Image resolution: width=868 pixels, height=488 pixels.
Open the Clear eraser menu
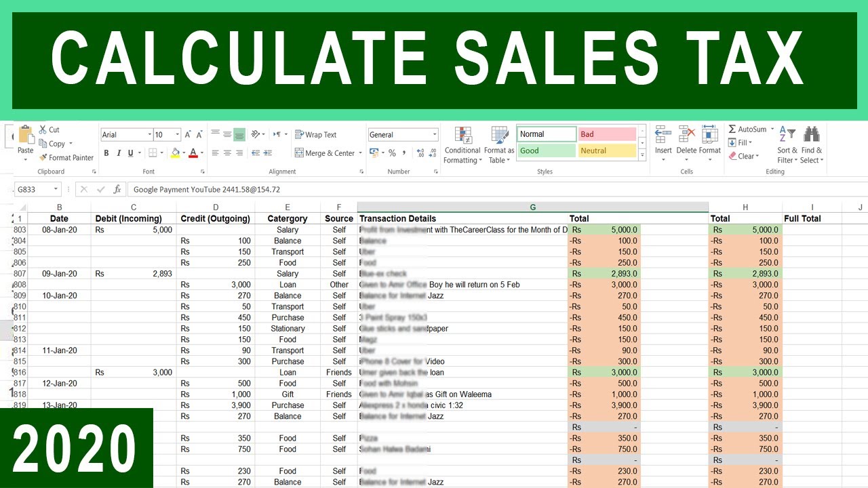coord(743,156)
